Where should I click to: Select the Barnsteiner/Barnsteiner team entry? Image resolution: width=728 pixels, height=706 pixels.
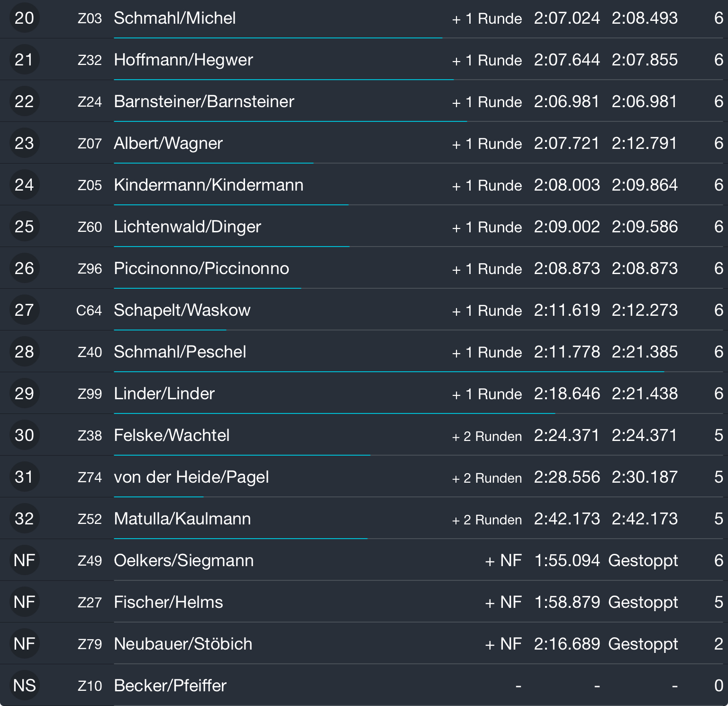coord(204,102)
